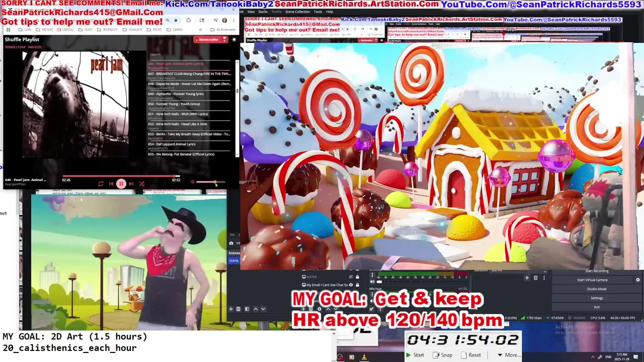The height and width of the screenshot is (362, 644).
Task: Toggle the light/dark theme sun icon
Action: point(234,39)
